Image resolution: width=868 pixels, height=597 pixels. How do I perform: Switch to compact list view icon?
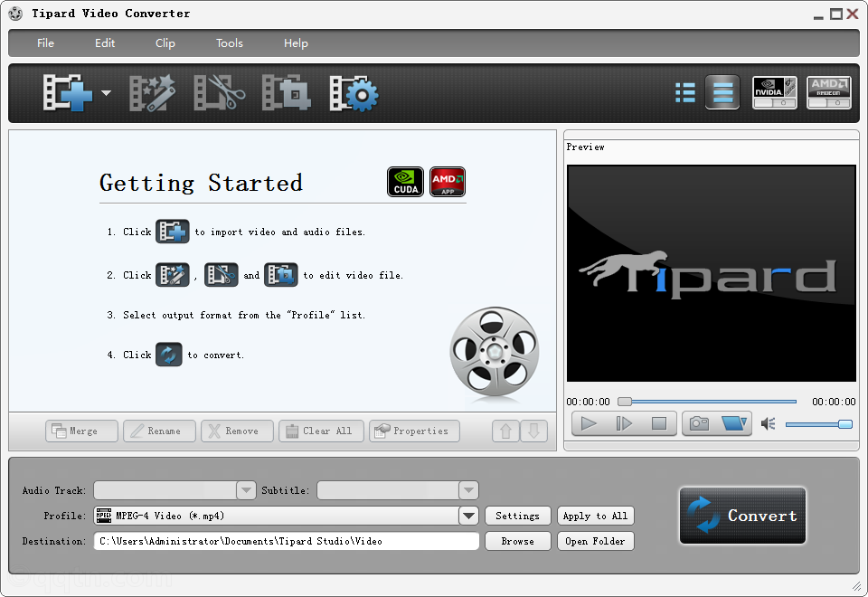pyautogui.click(x=685, y=92)
